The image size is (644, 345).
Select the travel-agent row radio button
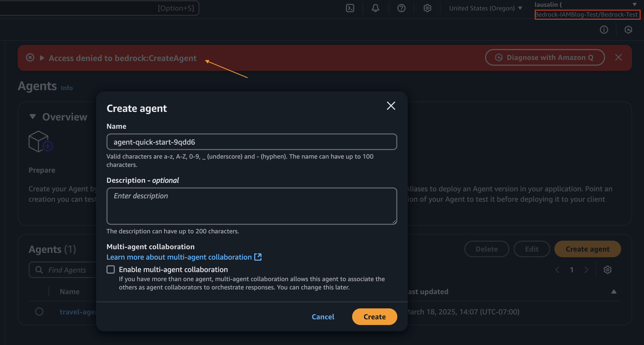[39, 312]
